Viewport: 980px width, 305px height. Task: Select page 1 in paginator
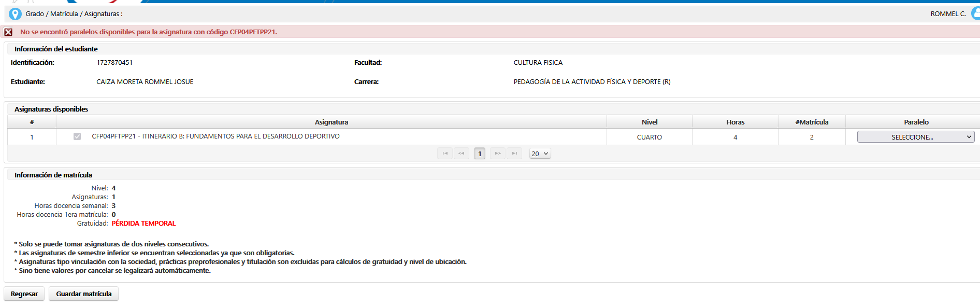pyautogui.click(x=480, y=154)
